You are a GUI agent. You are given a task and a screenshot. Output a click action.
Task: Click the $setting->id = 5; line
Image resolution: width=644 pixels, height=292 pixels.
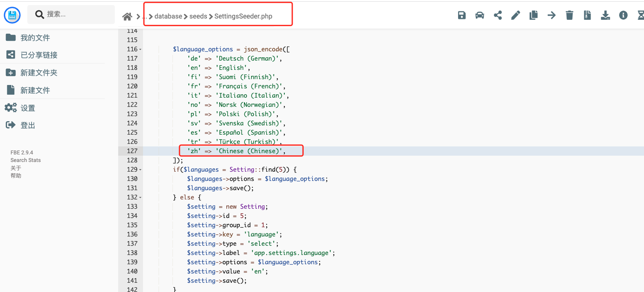point(217,216)
